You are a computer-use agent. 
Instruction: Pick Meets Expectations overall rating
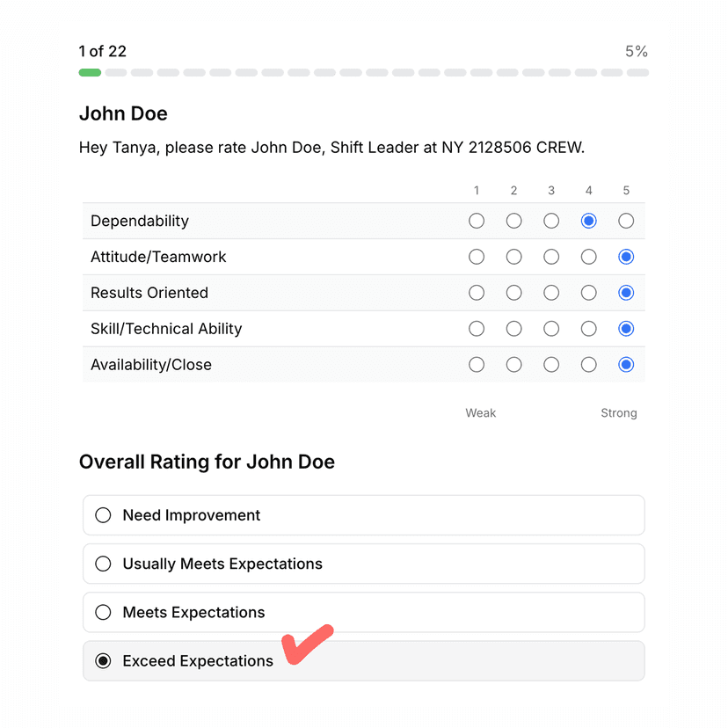104,612
